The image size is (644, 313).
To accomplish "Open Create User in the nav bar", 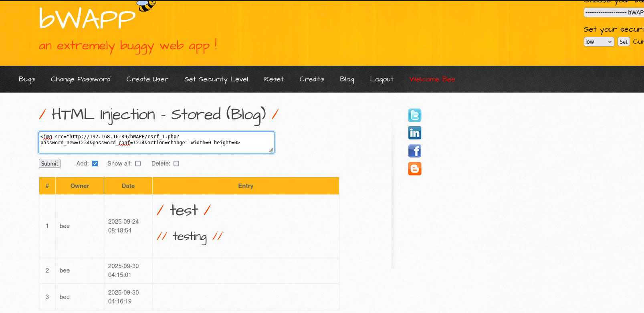I will [147, 79].
